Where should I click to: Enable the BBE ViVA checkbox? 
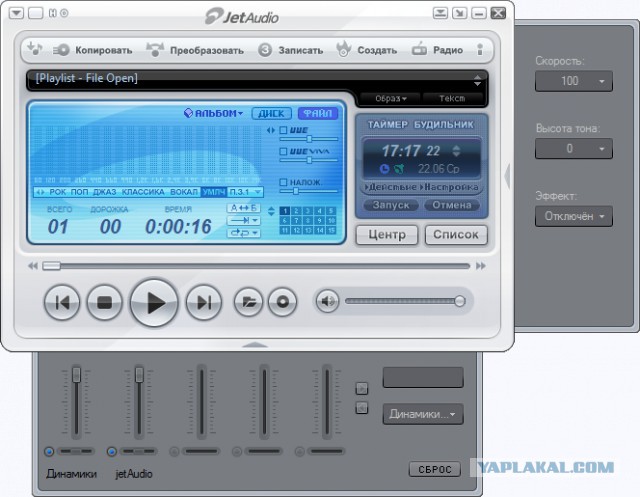(x=283, y=151)
